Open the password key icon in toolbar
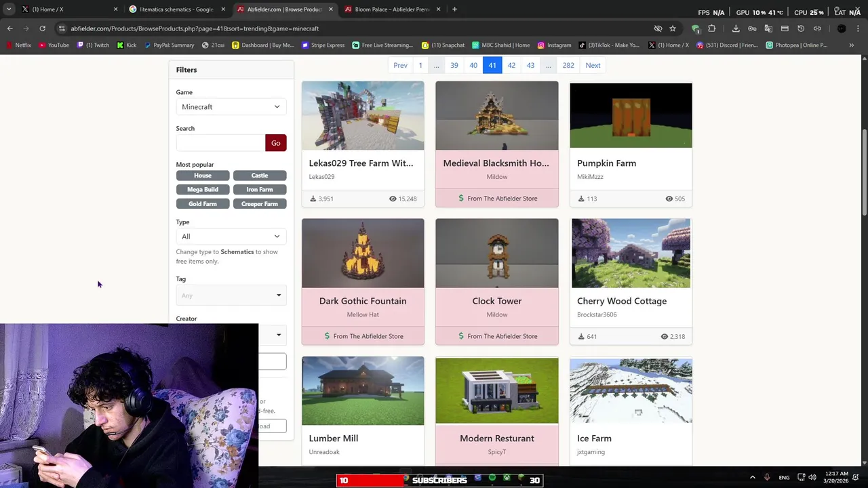868x488 pixels. (x=752, y=28)
